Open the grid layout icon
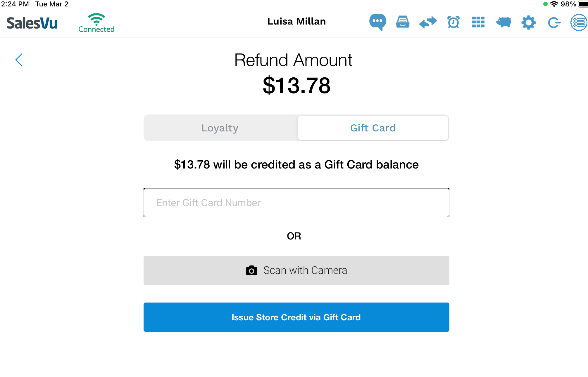This screenshot has height=377, width=588. click(x=478, y=22)
